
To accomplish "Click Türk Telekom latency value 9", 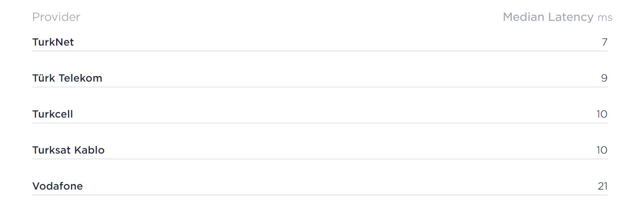I will point(604,78).
